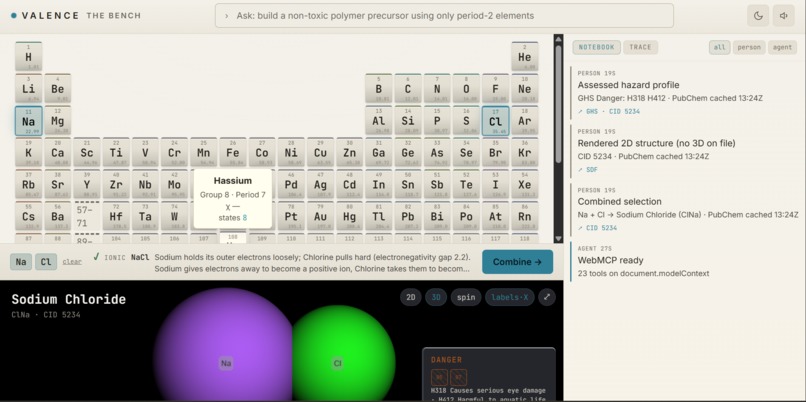Open the SDF link
This screenshot has height=402, width=806.
point(588,170)
